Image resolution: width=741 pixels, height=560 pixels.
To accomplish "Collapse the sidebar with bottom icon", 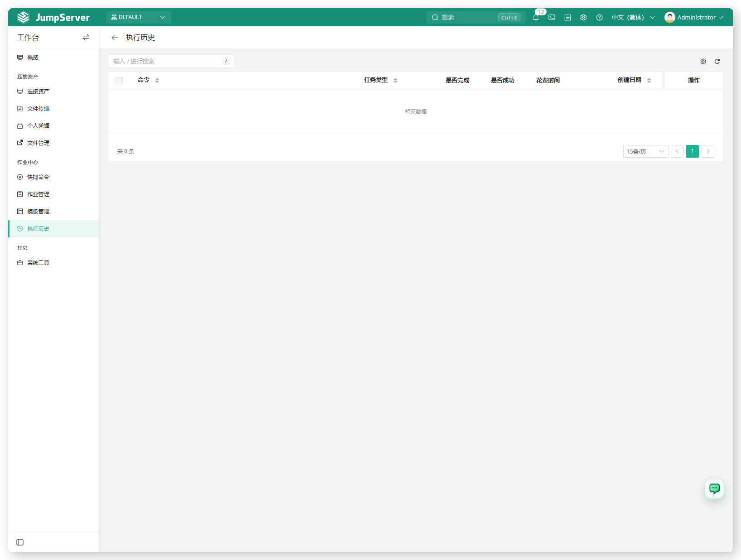I will point(20,542).
